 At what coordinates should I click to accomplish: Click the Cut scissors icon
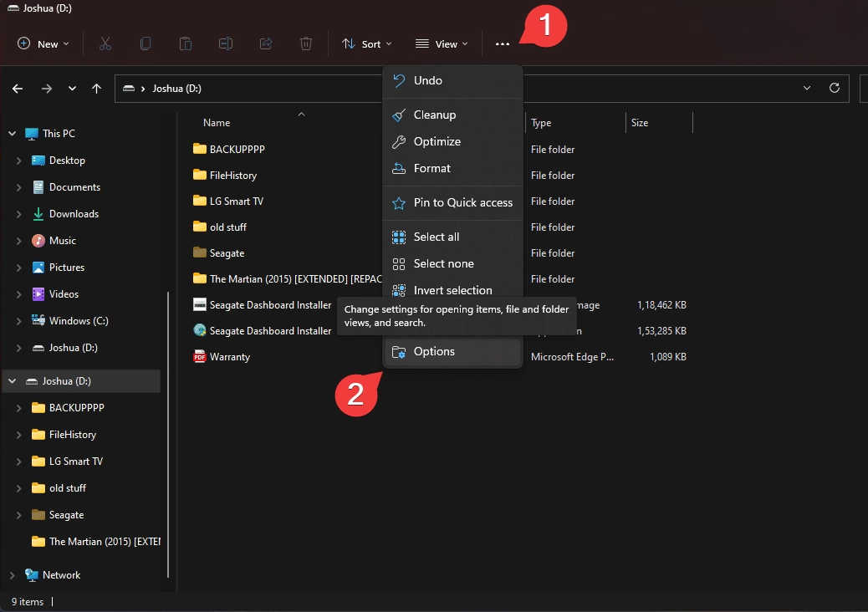[105, 43]
